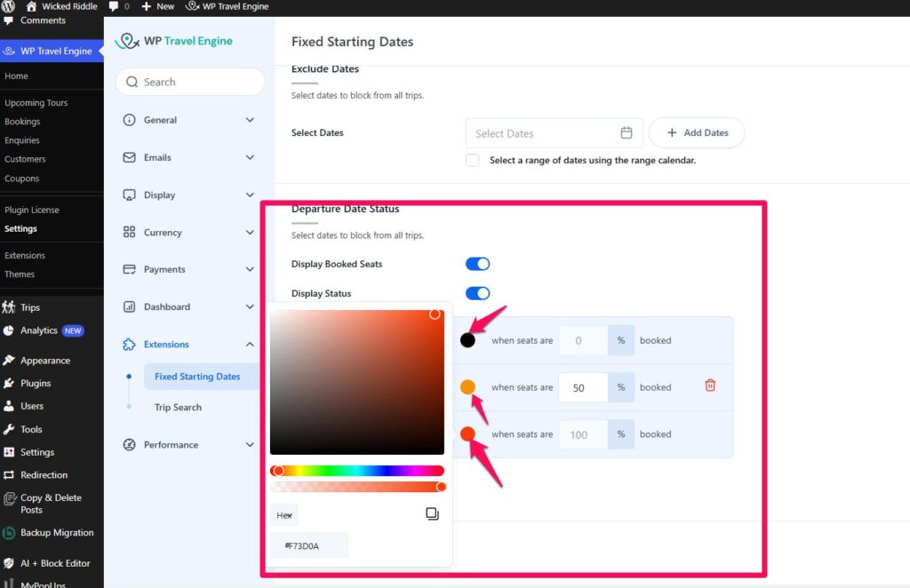Click the rainbow hue slider
910x588 pixels.
[x=357, y=471]
